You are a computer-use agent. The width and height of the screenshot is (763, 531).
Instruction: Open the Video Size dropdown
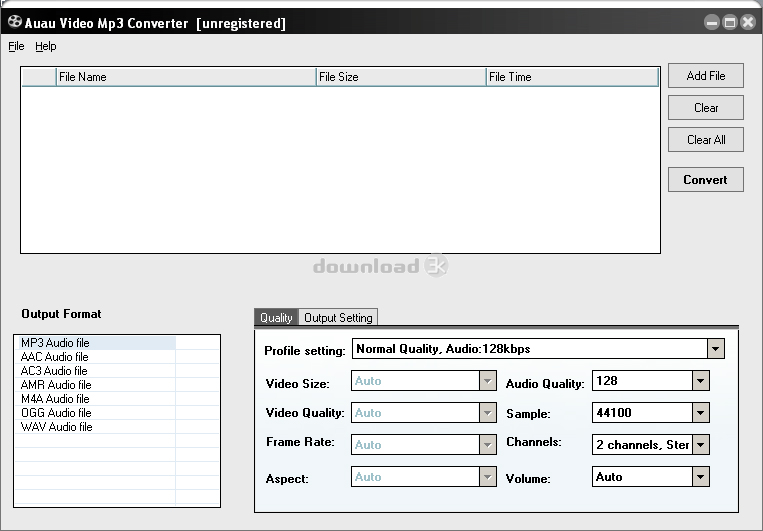487,381
